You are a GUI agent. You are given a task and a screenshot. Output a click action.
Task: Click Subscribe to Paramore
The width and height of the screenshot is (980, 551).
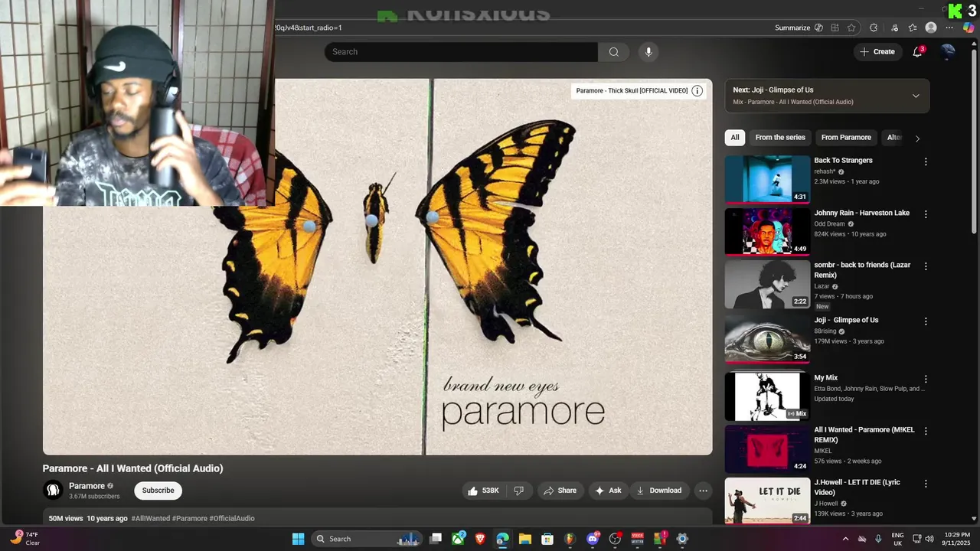158,491
